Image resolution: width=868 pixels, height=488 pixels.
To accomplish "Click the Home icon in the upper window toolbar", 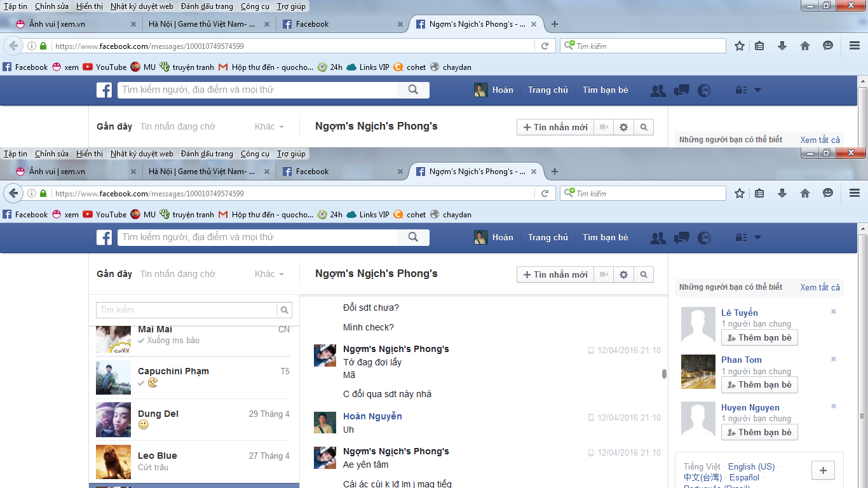I will click(x=805, y=46).
